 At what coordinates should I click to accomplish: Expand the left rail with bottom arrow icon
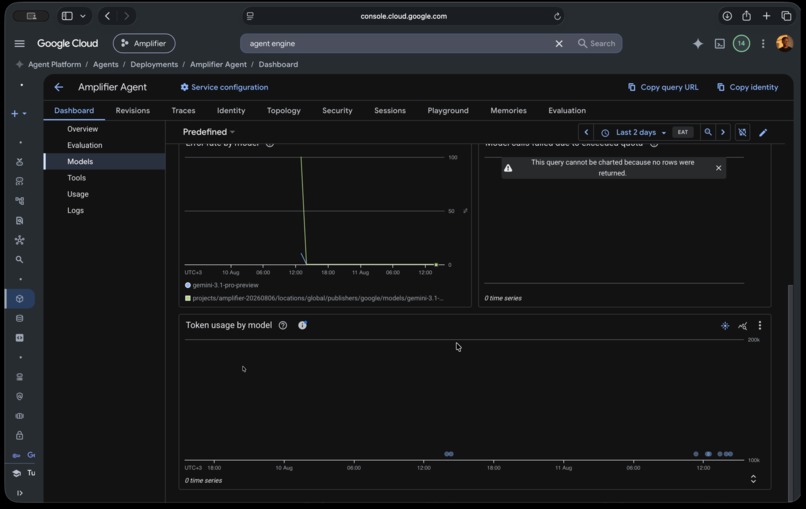[20, 493]
